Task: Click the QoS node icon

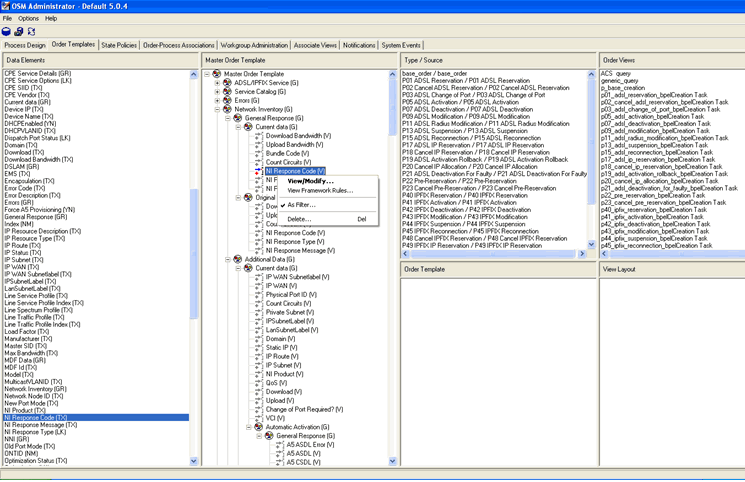Action: tap(258, 383)
